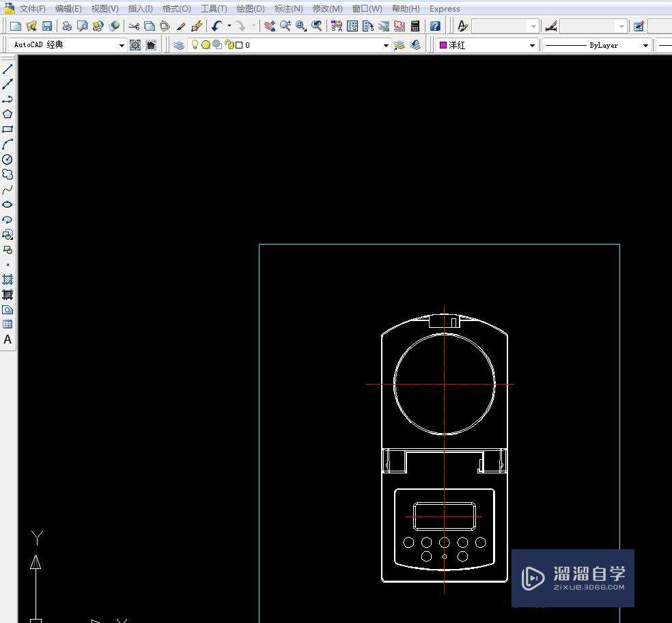Toggle the freeze icon for layer 0
The image size is (672, 623).
point(206,44)
